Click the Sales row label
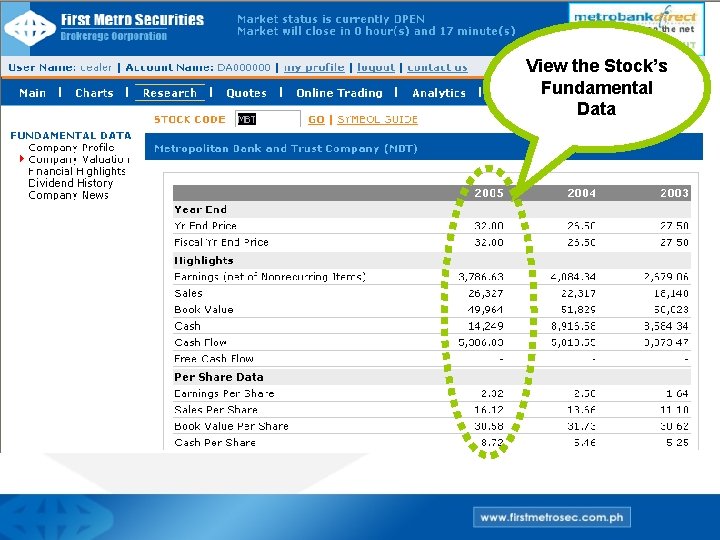Viewport: 720px width, 540px height. click(188, 293)
